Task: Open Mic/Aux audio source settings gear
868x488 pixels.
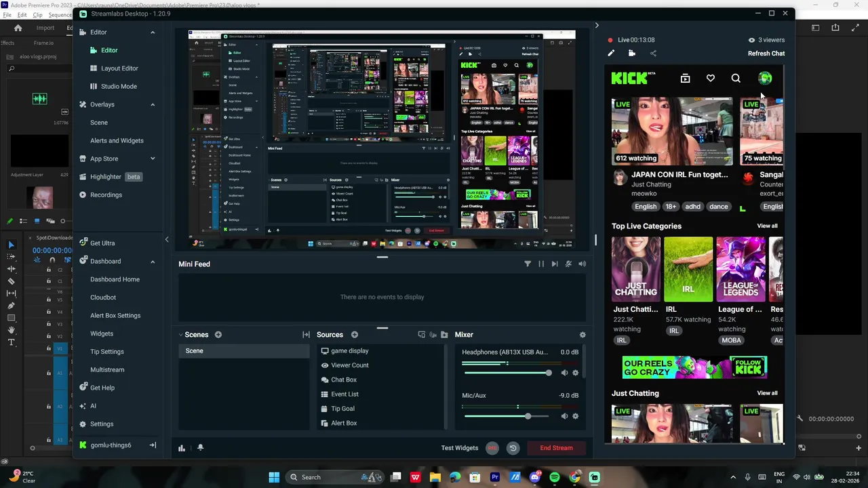Action: [576, 416]
